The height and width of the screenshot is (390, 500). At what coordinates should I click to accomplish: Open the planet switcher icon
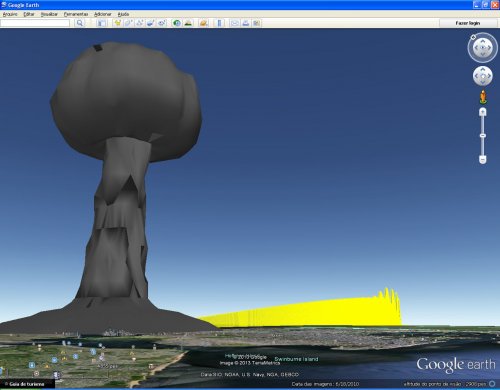(x=204, y=23)
